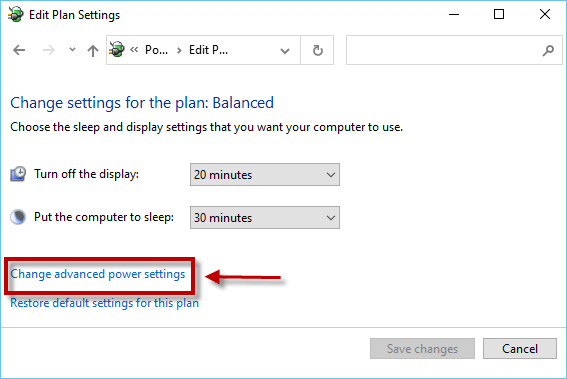
Task: Click the search magnifier icon
Action: coord(548,50)
